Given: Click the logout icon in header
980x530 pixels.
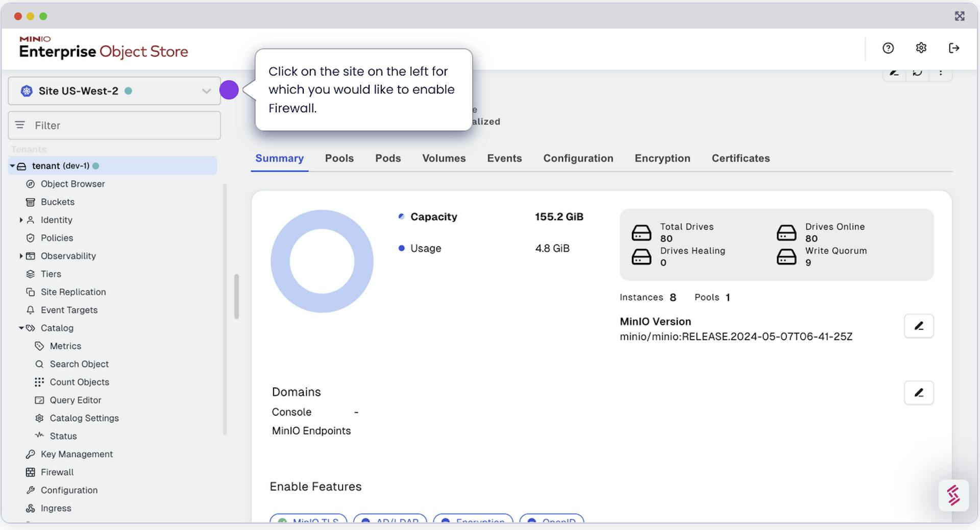Looking at the screenshot, I should 953,48.
